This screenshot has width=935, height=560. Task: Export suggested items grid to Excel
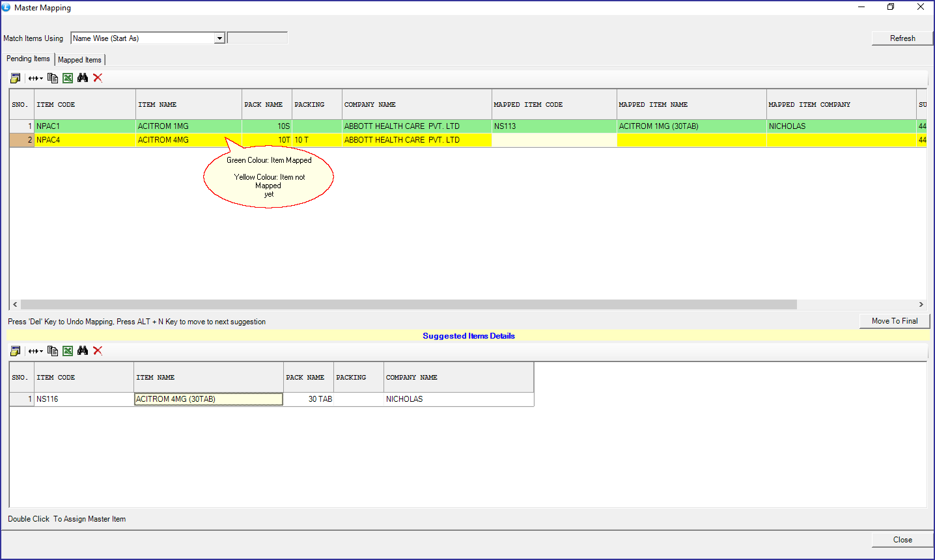click(x=68, y=351)
